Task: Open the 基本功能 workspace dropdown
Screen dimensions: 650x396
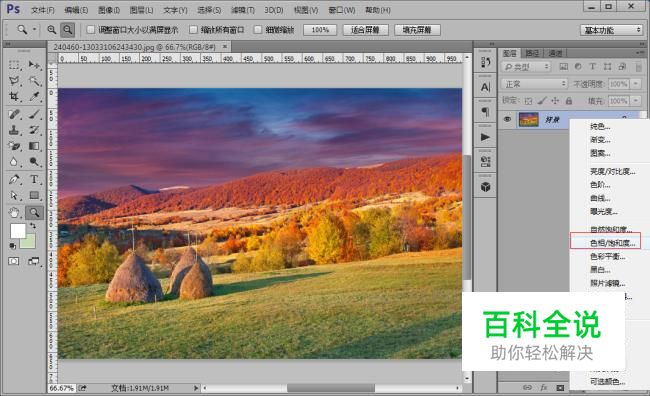Action: click(611, 30)
